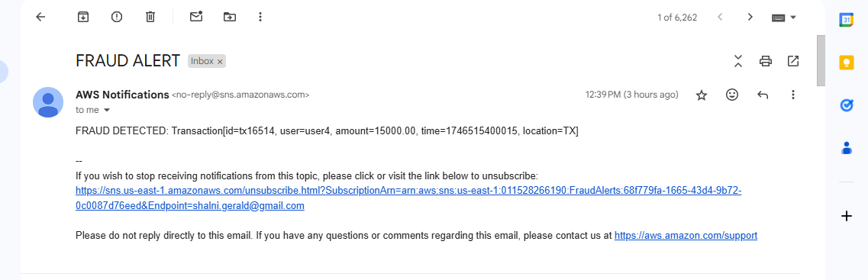Image resolution: width=868 pixels, height=280 pixels.
Task: Go to next (older) email
Action: pos(750,17)
